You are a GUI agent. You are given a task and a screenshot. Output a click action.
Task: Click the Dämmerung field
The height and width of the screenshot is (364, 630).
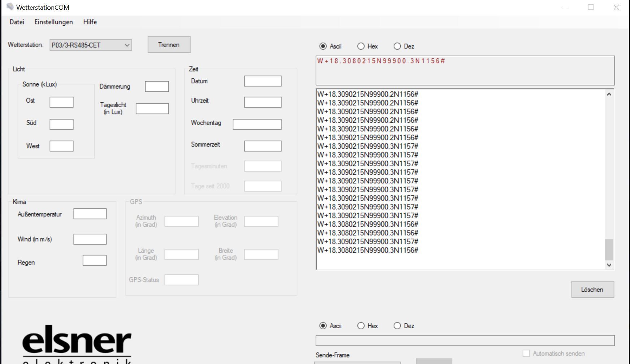coord(157,87)
